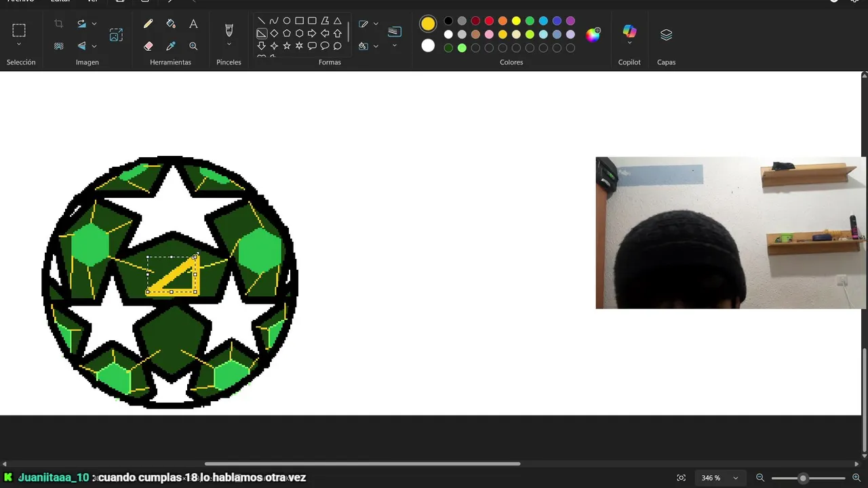
Task: Choose the isosceles triangle shape
Action: click(x=337, y=21)
